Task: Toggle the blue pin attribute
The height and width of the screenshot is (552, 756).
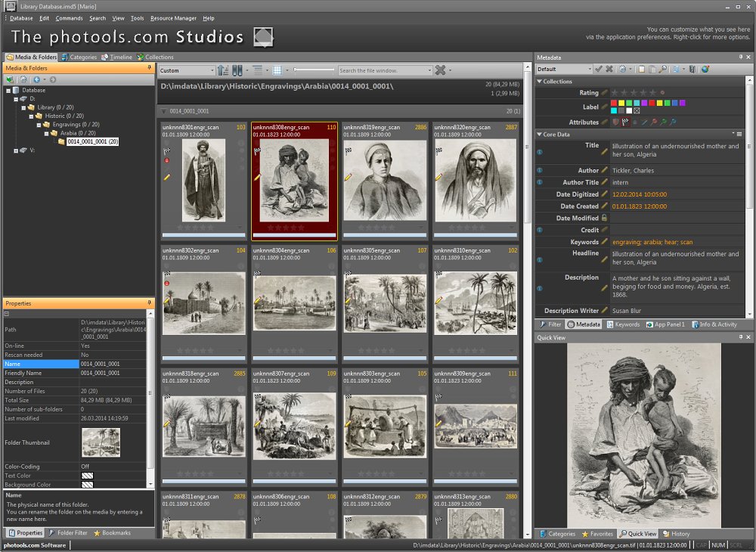Action: [x=673, y=122]
